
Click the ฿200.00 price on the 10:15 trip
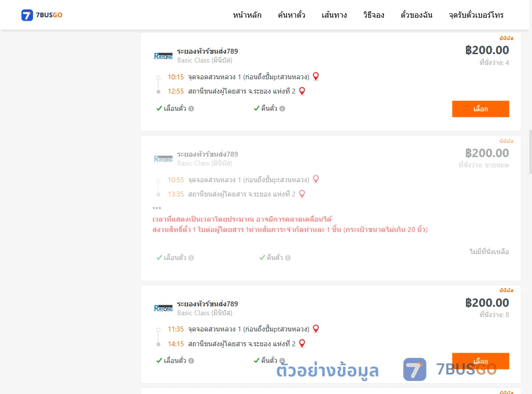487,50
